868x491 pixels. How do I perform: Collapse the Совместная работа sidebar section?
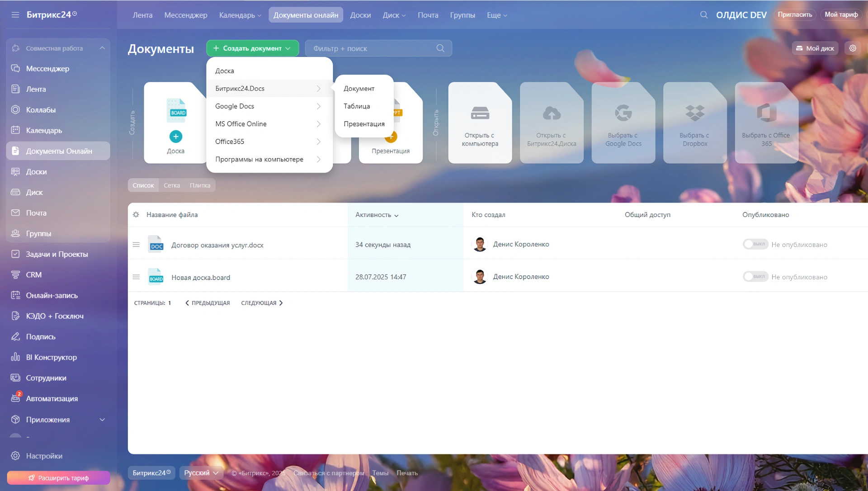102,48
